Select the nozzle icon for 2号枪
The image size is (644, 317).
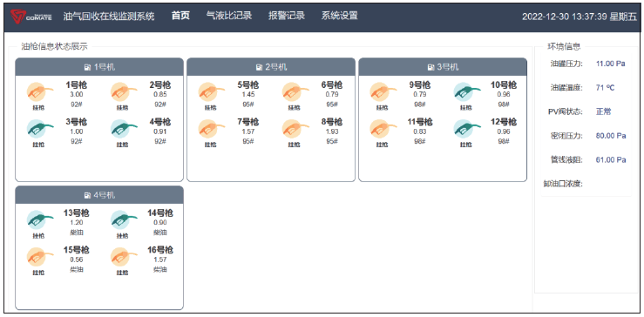pos(123,92)
